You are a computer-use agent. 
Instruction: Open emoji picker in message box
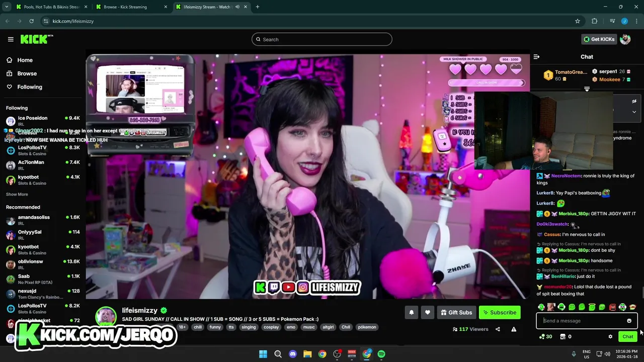coord(629,321)
